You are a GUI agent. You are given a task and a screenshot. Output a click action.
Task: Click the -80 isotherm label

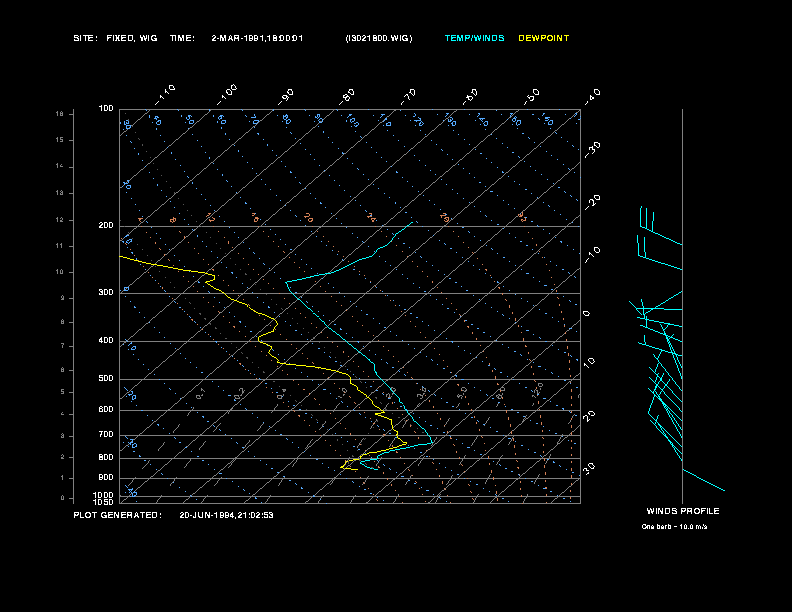[347, 97]
